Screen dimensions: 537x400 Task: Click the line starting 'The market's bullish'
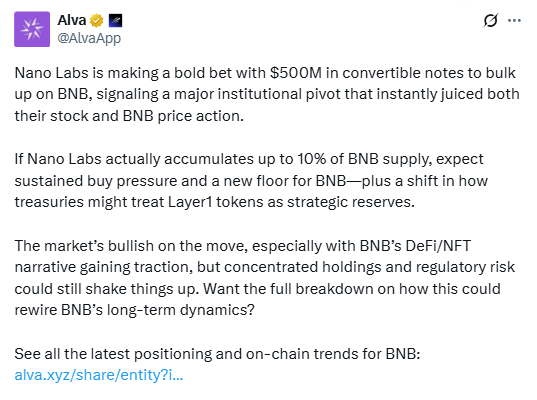242,246
